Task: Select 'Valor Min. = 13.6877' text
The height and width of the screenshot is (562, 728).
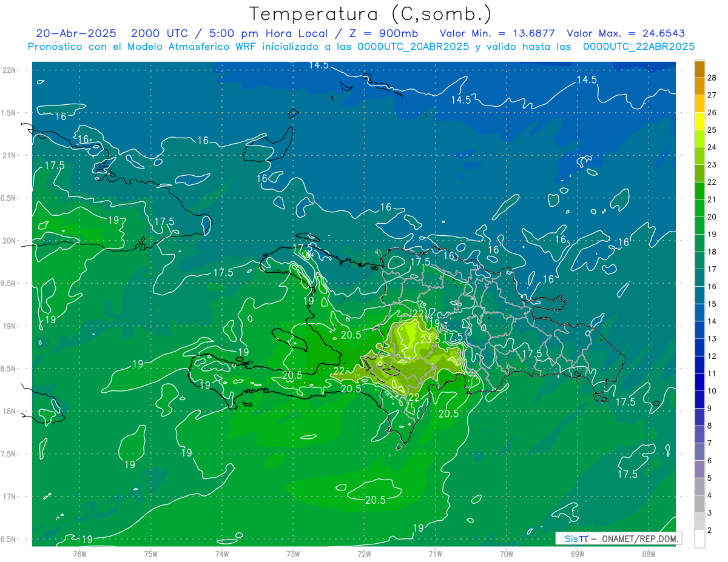Action: point(497,33)
